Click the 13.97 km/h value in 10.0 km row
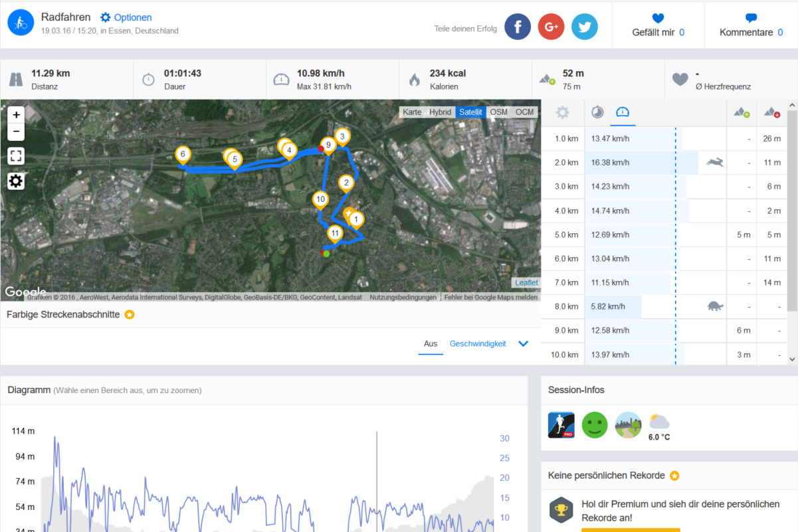Image resolution: width=798 pixels, height=532 pixels. point(610,355)
